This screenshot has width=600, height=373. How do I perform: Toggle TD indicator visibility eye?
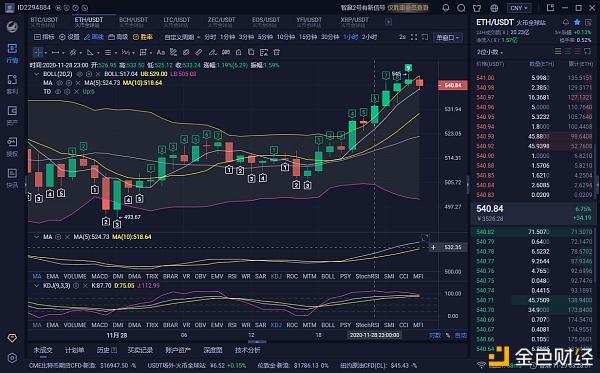point(58,91)
